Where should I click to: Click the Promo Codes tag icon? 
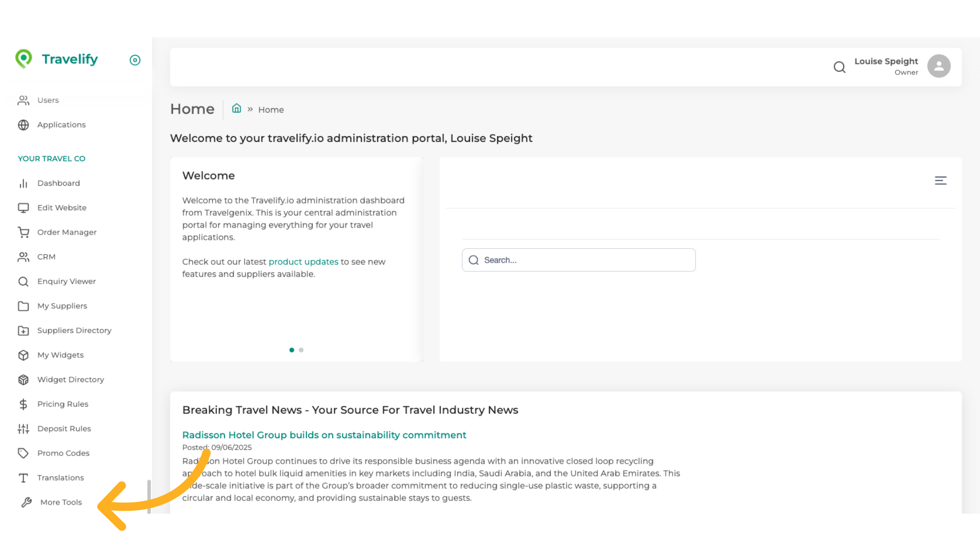[23, 454]
